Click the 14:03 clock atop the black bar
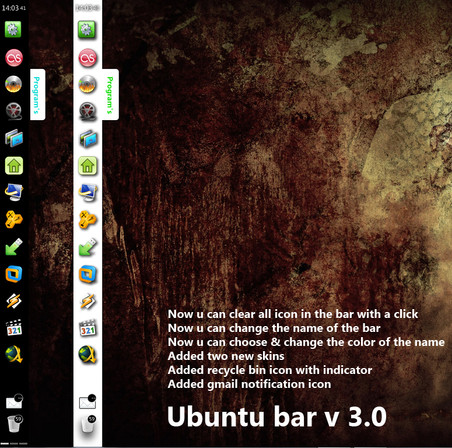Screen dimensions: 452x448 pos(14,8)
